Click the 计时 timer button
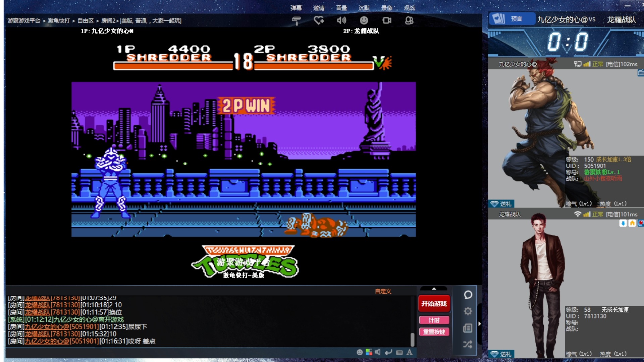Viewport: 644px width, 362px height. tap(434, 320)
